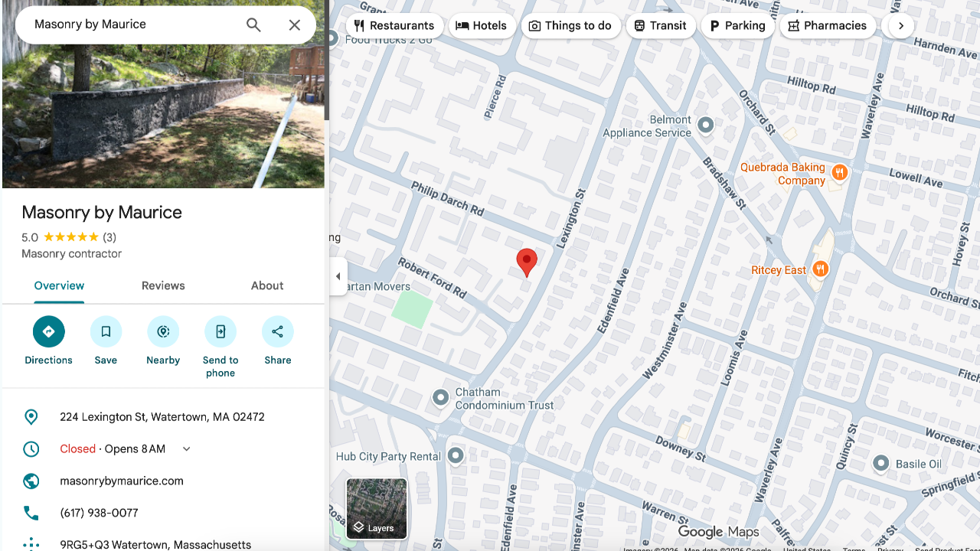The width and height of the screenshot is (980, 551).
Task: Select the Pharmacies chip
Action: tap(828, 26)
